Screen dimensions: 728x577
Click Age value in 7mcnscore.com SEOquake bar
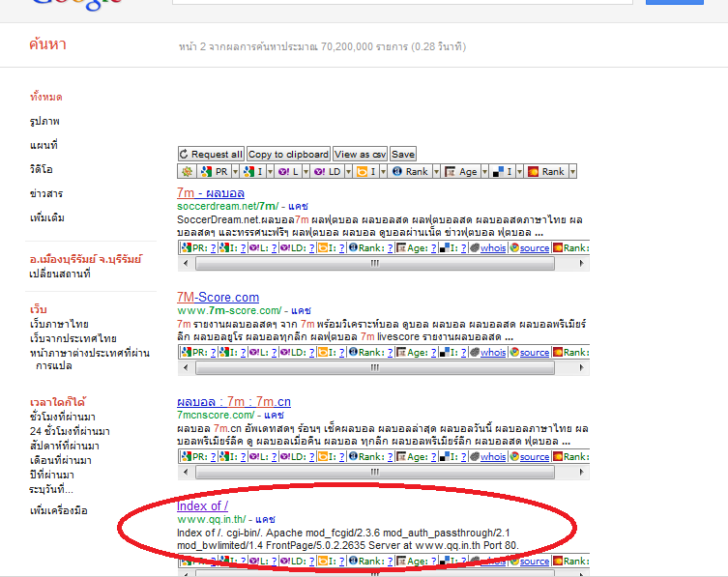tap(434, 457)
